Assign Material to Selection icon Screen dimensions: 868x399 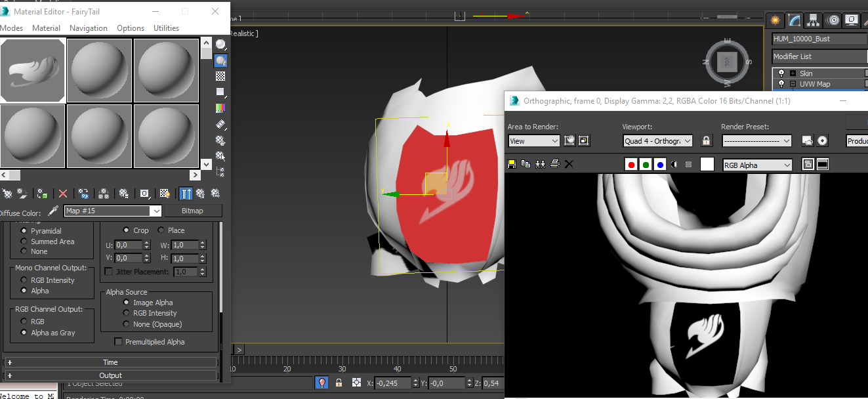[43, 194]
